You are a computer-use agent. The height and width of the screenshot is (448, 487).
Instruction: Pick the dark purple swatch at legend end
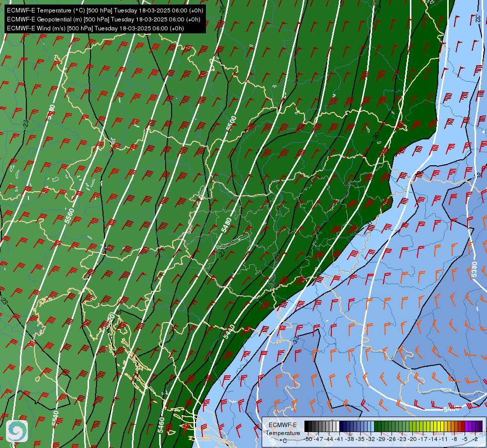tap(481, 426)
